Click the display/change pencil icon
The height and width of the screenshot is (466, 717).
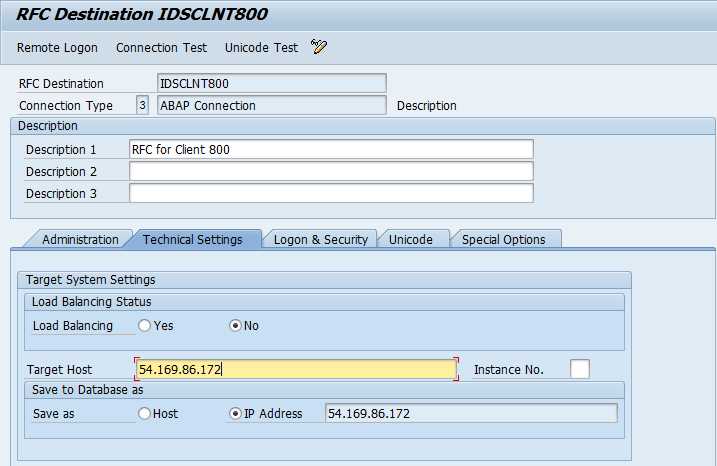pos(319,47)
